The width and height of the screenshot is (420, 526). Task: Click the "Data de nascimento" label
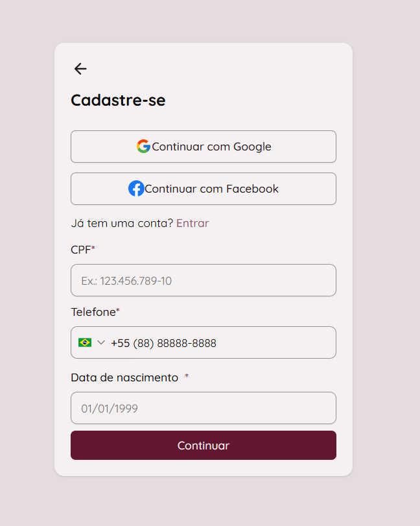pos(124,377)
